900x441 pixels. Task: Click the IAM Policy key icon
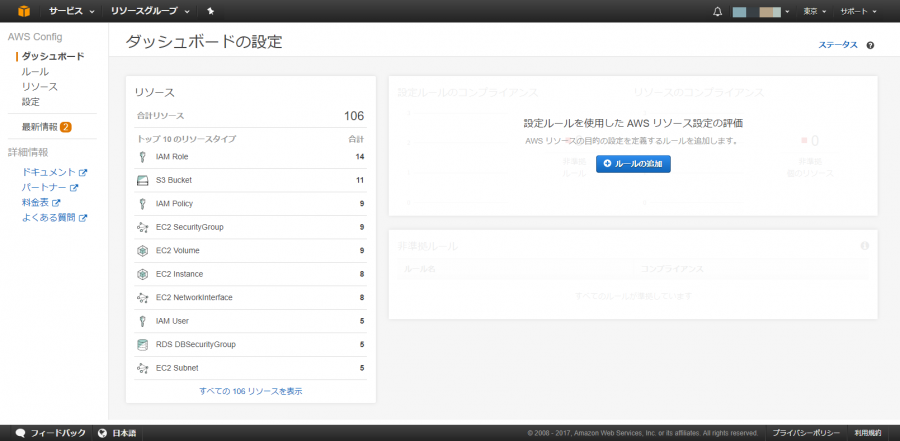point(142,204)
